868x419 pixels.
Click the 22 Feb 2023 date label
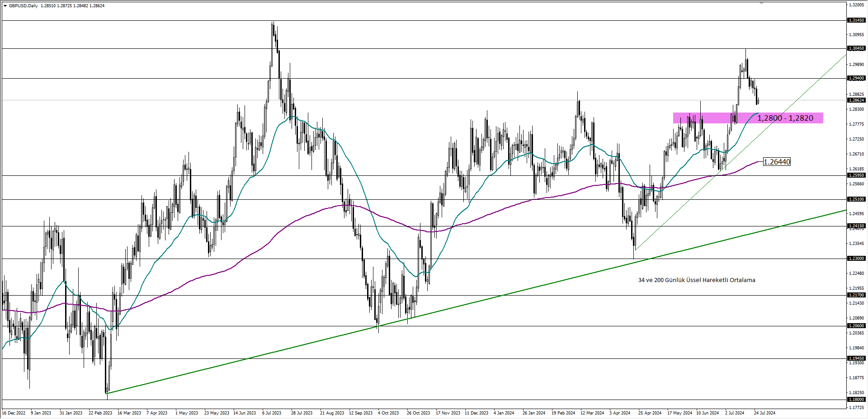point(100,413)
